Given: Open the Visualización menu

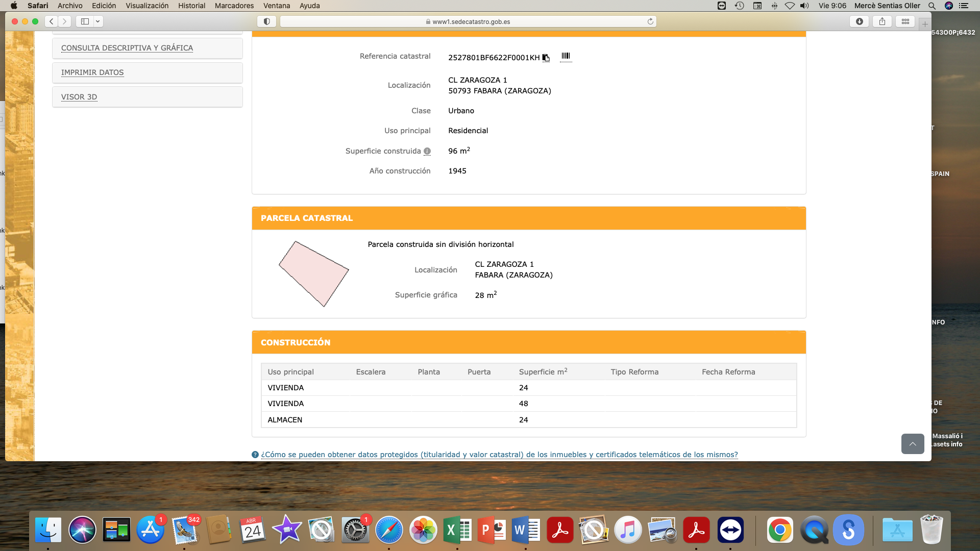Looking at the screenshot, I should click(147, 6).
